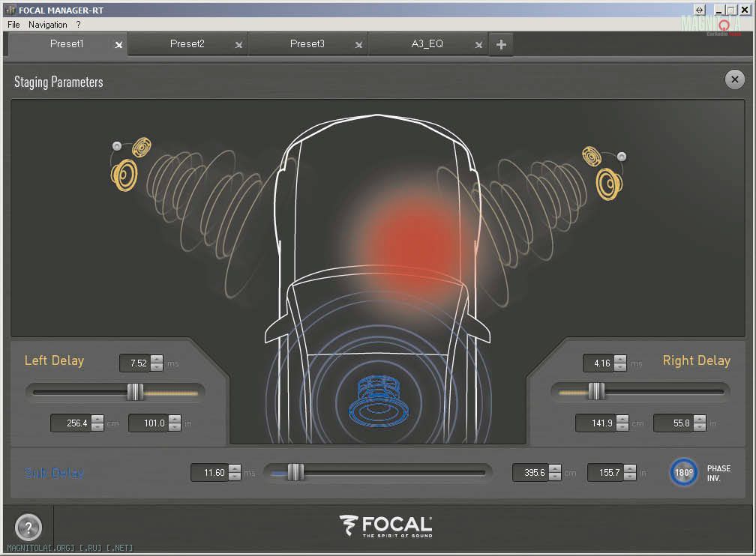This screenshot has height=556, width=756.
Task: Click the Sub Delay 155.7 in spinner arrows
Action: (630, 473)
